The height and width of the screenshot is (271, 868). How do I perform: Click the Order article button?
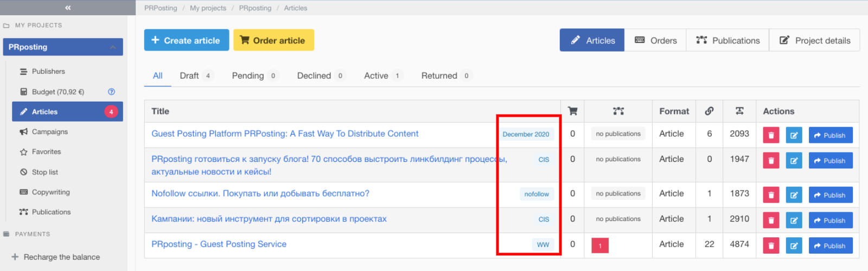tap(273, 40)
